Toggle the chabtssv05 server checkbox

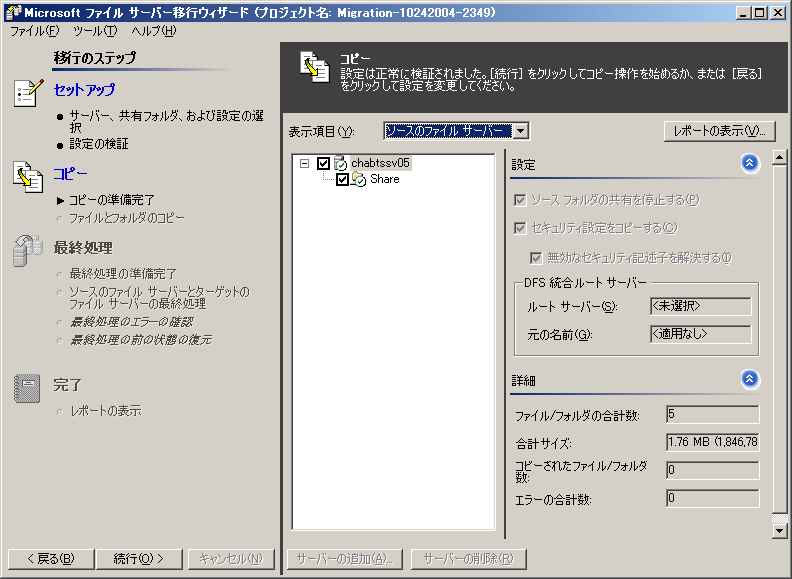323,163
